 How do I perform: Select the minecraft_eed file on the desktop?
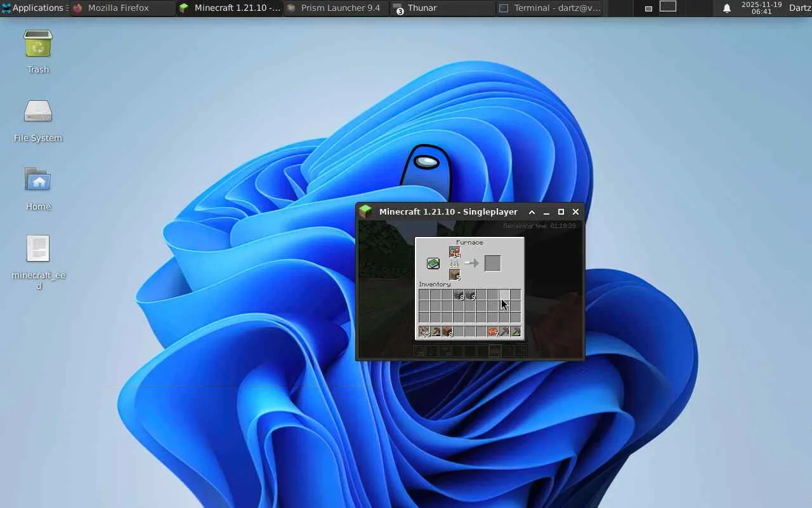point(38,262)
